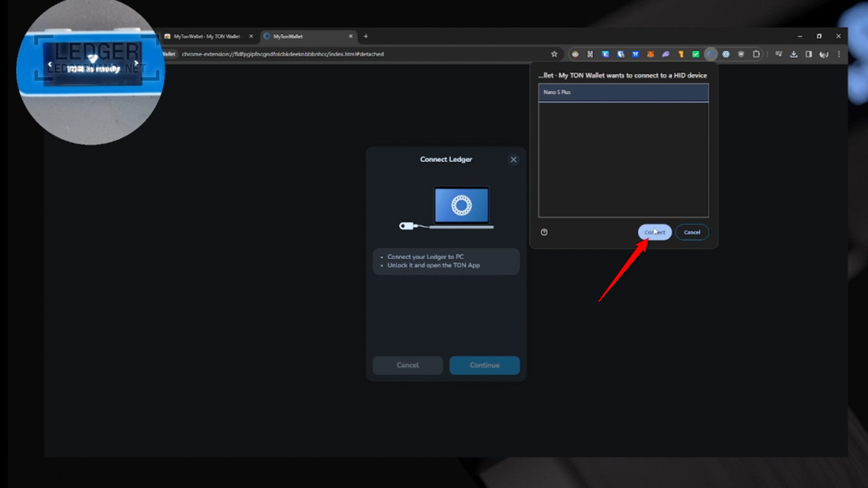Click Cancel in Connect Ledger dialog

408,365
